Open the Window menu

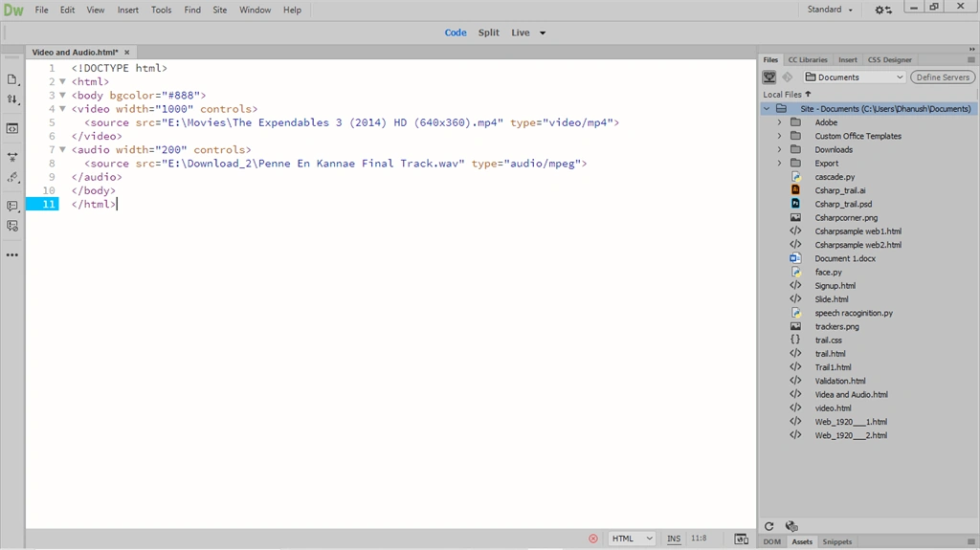pos(255,10)
